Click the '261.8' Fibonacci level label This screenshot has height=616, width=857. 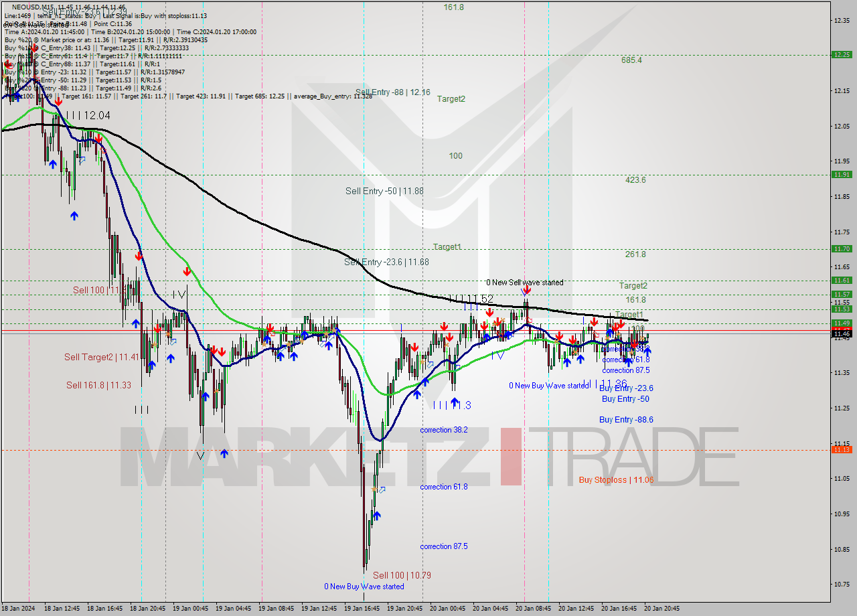[x=635, y=254]
